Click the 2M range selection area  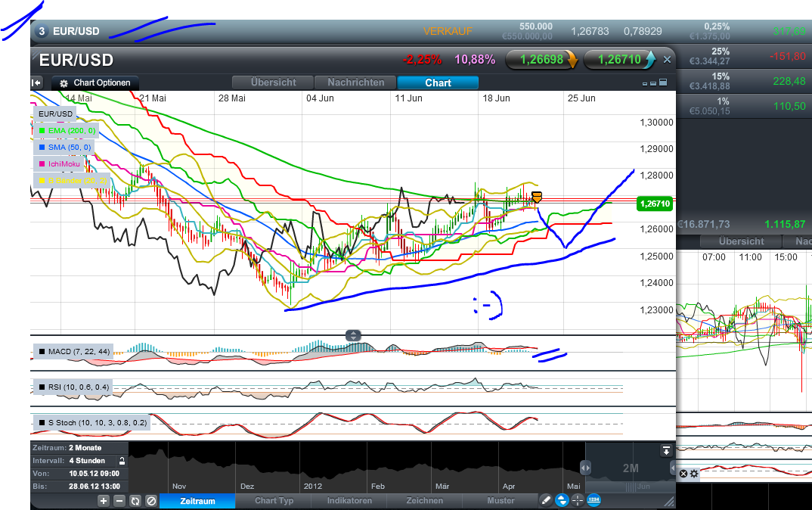pyautogui.click(x=631, y=468)
